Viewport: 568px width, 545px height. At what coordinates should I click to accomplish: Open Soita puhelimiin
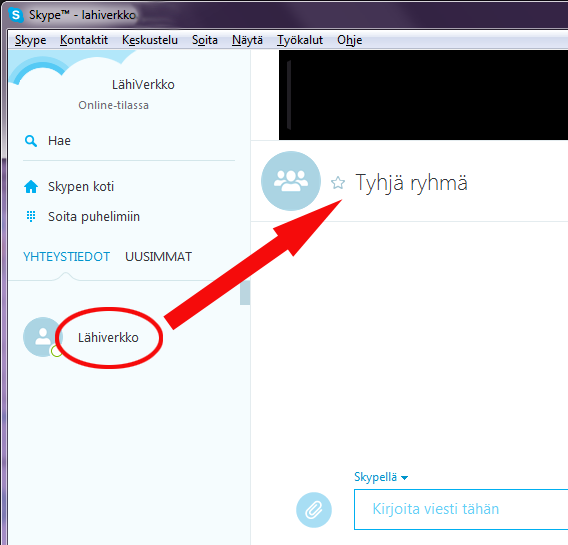94,217
